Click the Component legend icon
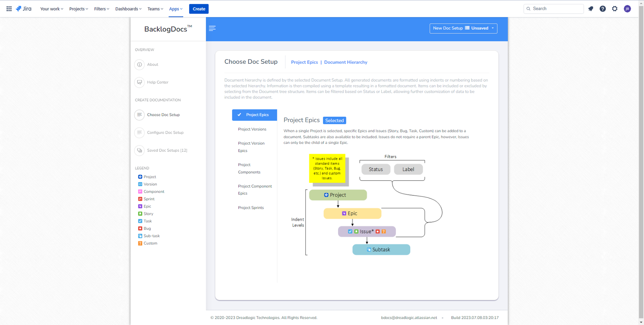This screenshot has width=644, height=325. click(x=140, y=191)
